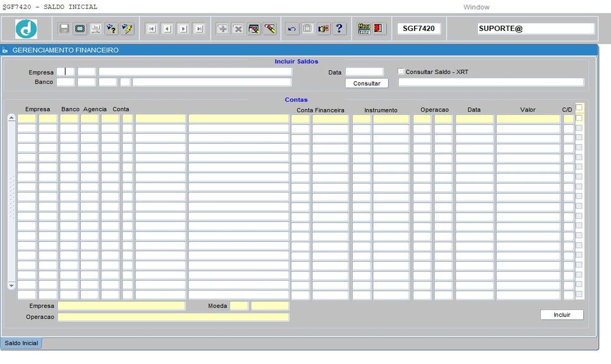This screenshot has width=611, height=364.
Task: Click the first yellow Moeda code field
Action: [239, 306]
